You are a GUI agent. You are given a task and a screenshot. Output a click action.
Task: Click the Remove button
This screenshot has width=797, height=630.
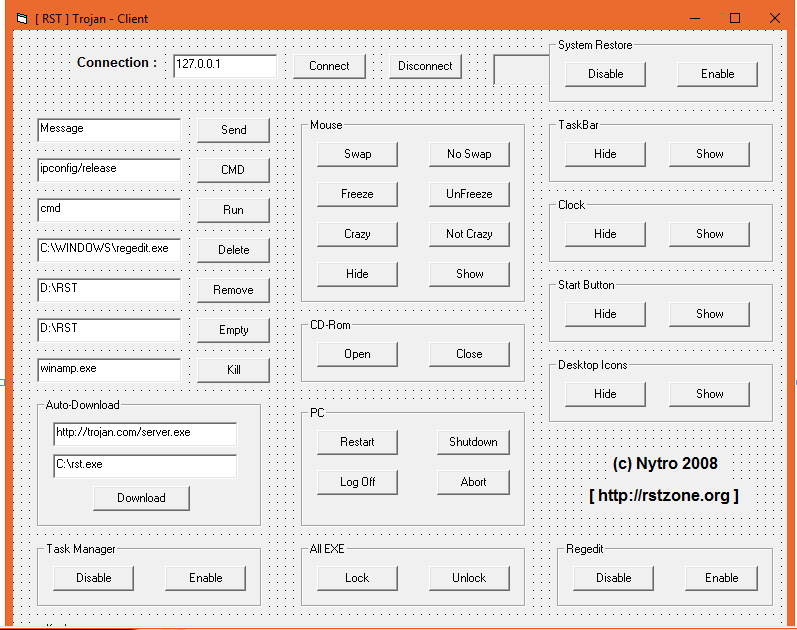click(233, 290)
